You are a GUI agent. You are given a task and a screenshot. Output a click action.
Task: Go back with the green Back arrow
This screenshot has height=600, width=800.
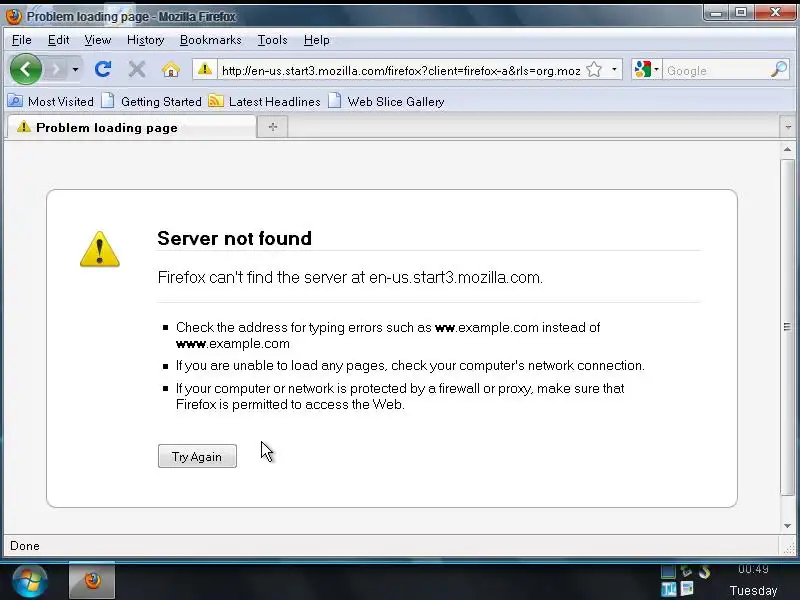26,69
